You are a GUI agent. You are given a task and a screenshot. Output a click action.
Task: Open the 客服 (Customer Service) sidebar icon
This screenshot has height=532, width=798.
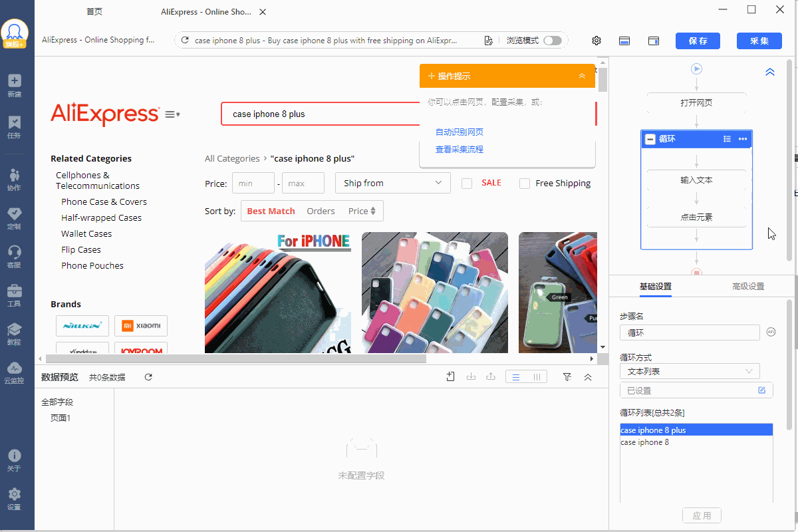15,256
